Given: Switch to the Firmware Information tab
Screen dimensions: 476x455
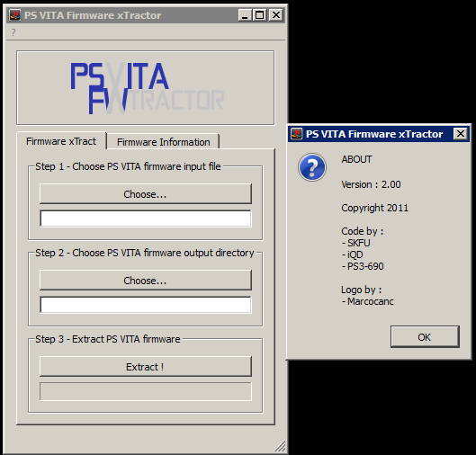Looking at the screenshot, I should pyautogui.click(x=164, y=142).
